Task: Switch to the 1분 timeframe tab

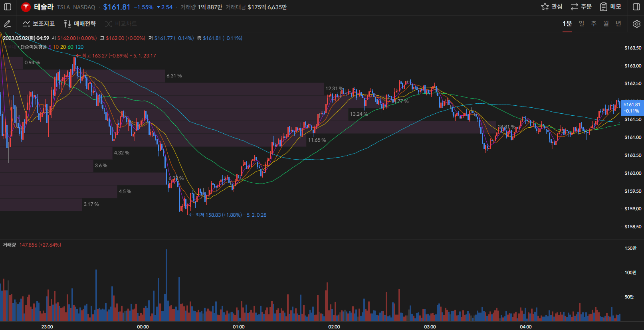Action: click(567, 24)
